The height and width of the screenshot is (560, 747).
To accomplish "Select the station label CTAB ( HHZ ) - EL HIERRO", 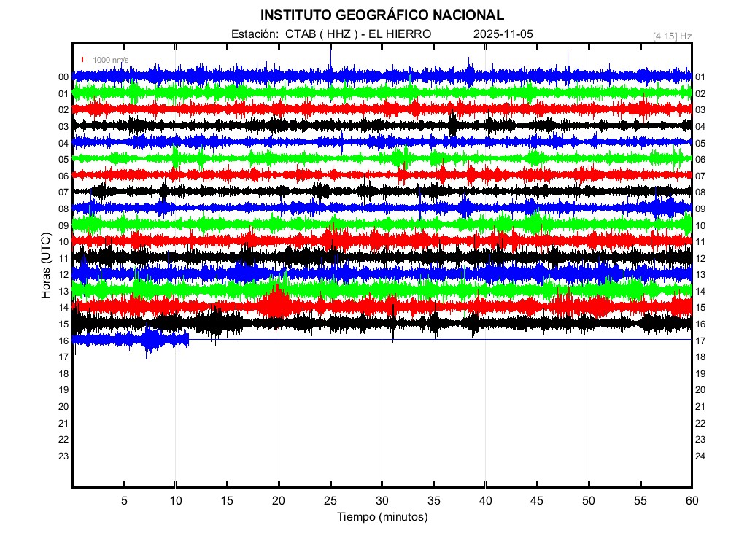I will (330, 34).
